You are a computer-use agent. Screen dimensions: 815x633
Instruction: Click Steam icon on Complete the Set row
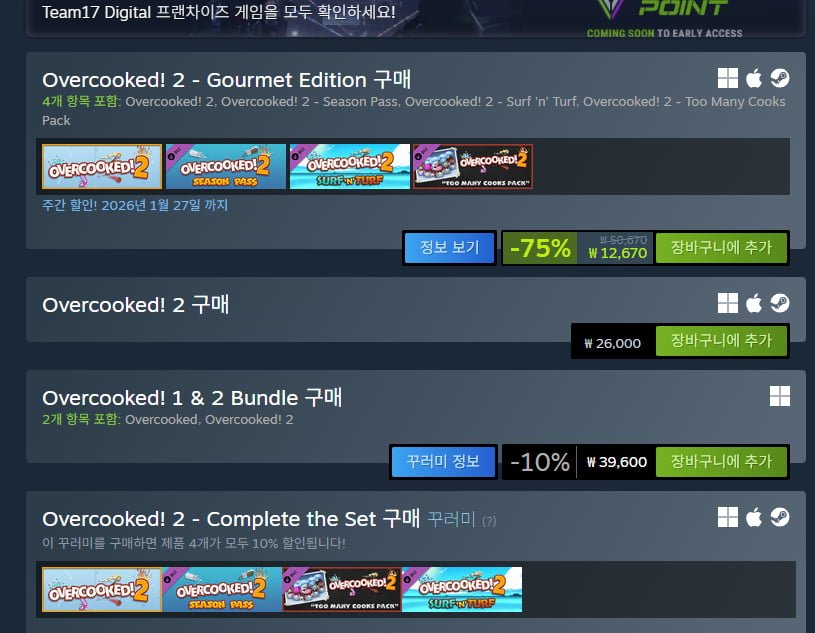coord(780,517)
